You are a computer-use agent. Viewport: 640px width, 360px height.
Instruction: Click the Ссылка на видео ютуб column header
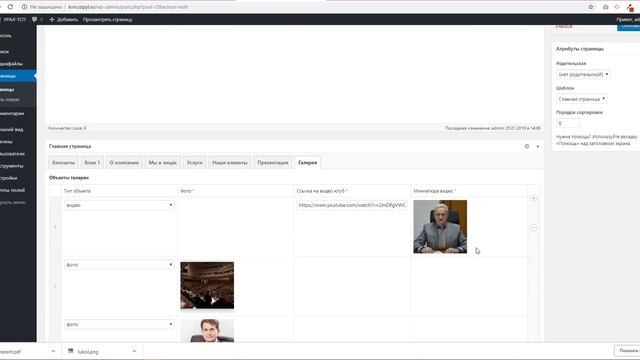point(322,191)
